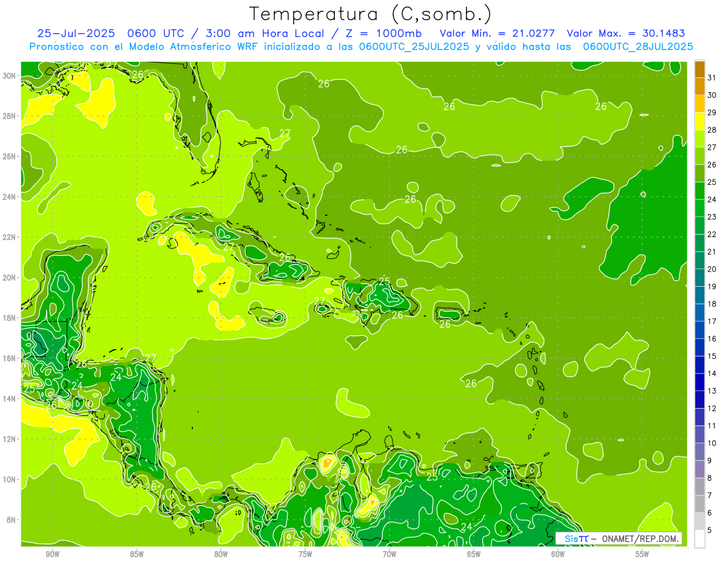Pick legend swatch between 26 and 27

pyautogui.click(x=699, y=156)
